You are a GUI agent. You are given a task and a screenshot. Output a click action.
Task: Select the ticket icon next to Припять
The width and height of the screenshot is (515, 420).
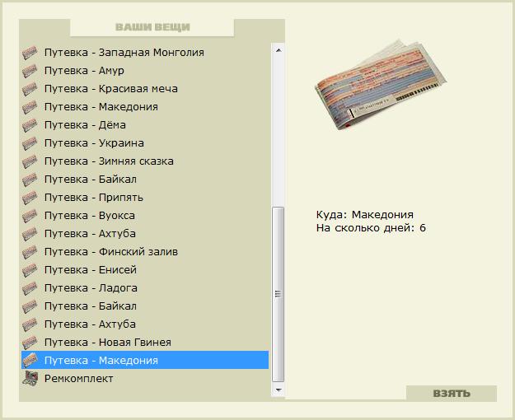30,198
